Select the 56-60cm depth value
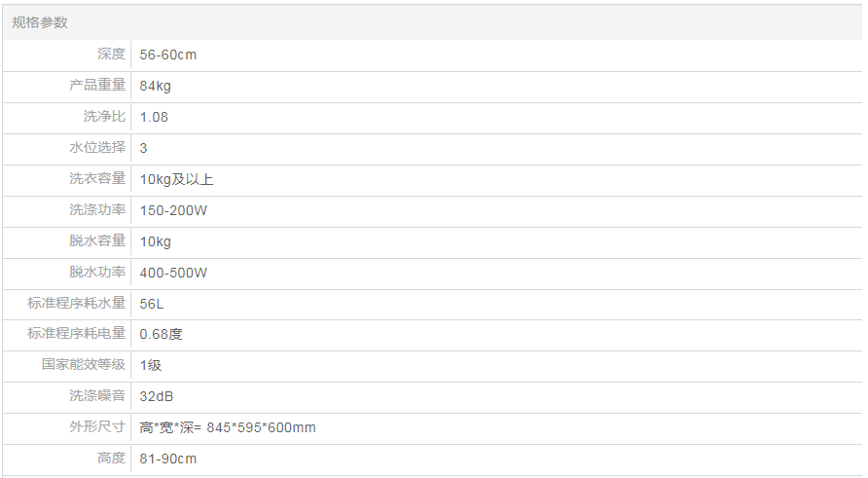The height and width of the screenshot is (478, 868). 167,55
